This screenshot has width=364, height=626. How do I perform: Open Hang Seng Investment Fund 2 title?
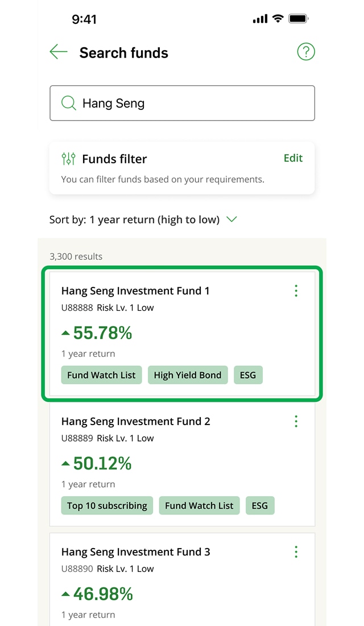click(135, 421)
